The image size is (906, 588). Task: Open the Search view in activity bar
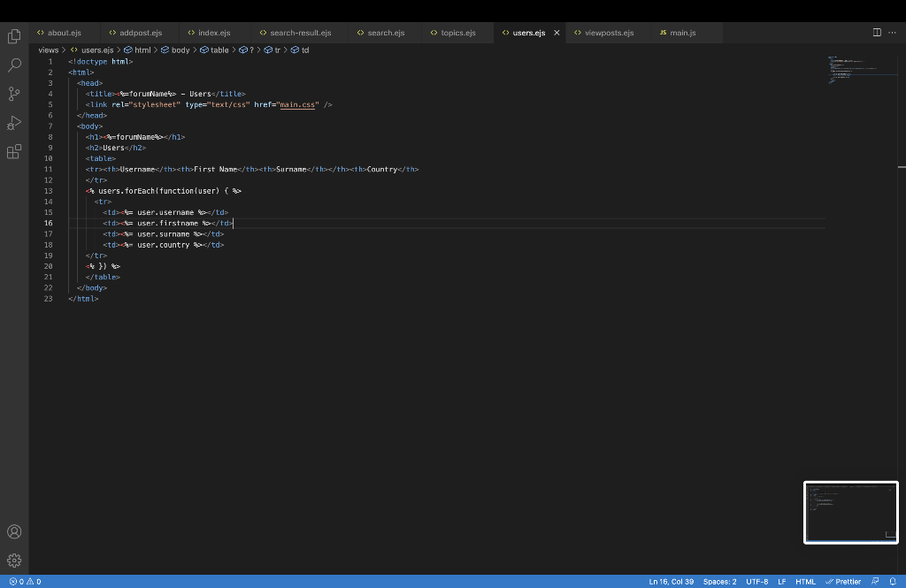(x=14, y=65)
